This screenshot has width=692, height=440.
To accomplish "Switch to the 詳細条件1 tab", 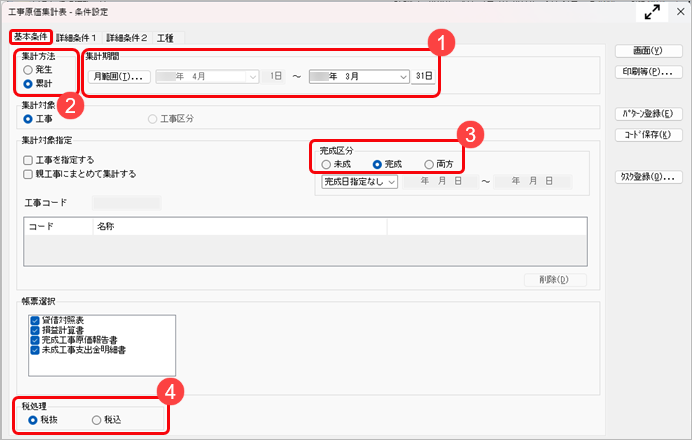I will pos(78,37).
